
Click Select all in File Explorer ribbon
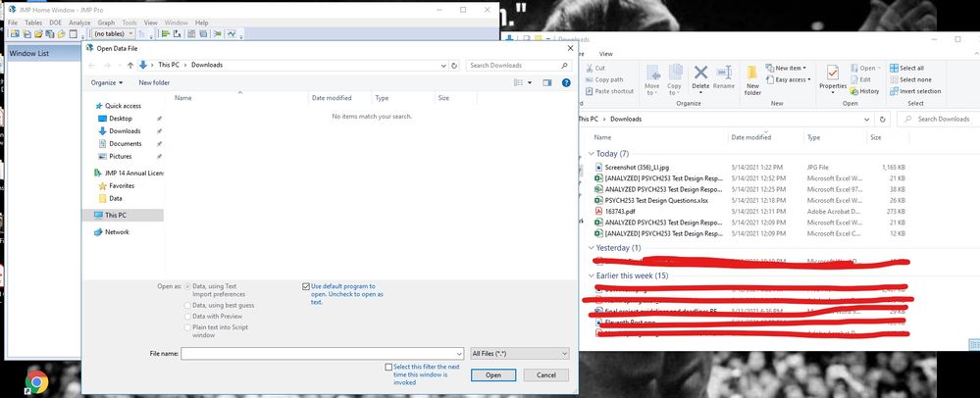click(x=906, y=68)
